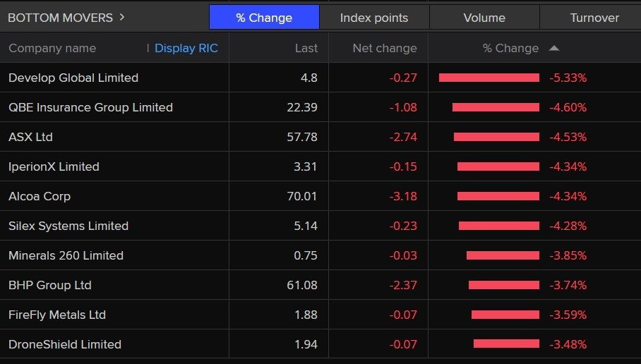Click the red bar for QBE Insurance
The image size is (641, 364).
(x=496, y=107)
